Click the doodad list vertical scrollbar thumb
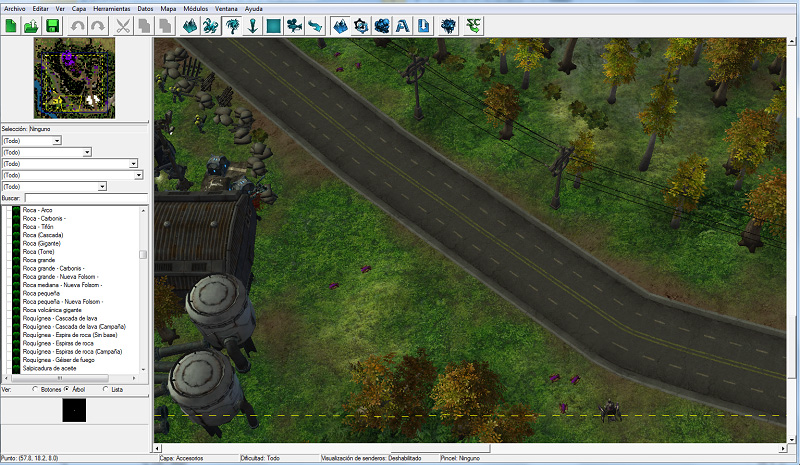 [143, 254]
